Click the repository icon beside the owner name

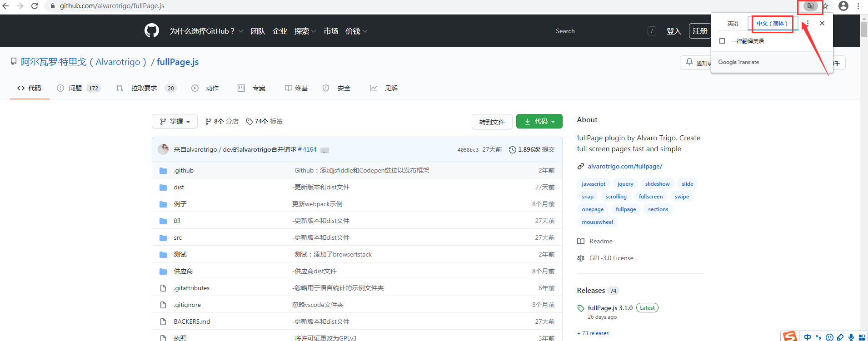click(x=14, y=61)
